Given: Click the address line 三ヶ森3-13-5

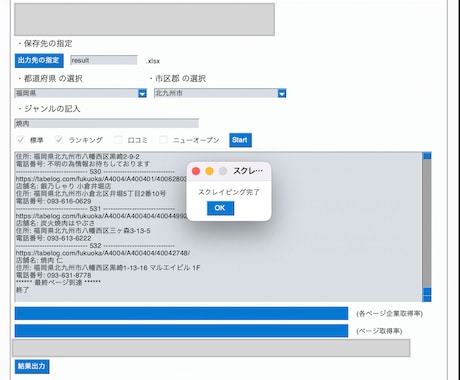Looking at the screenshot, I should point(83,231).
